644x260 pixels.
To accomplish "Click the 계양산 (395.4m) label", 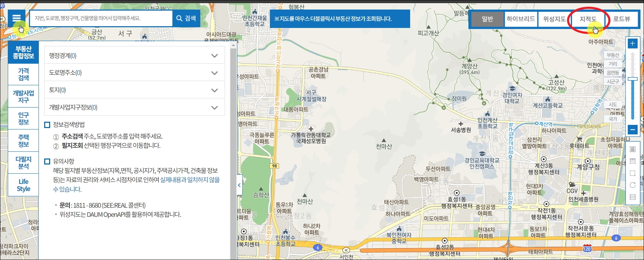I will click(x=469, y=69).
